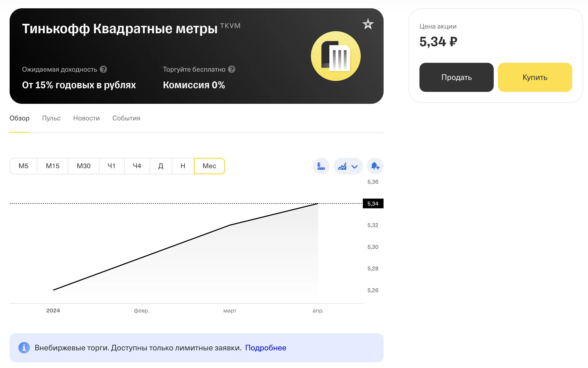
Task: Click the март date axis label
Action: 230,311
